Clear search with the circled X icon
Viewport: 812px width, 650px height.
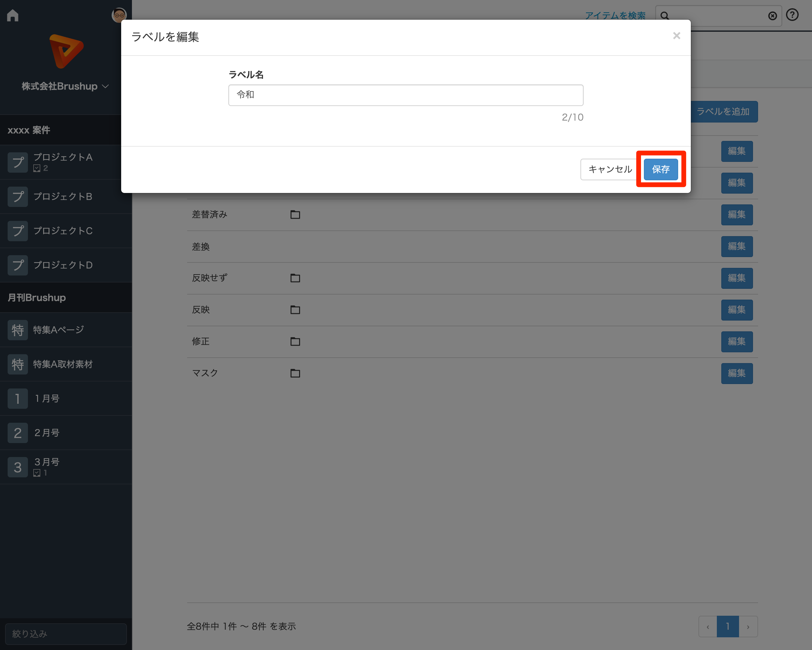[772, 16]
